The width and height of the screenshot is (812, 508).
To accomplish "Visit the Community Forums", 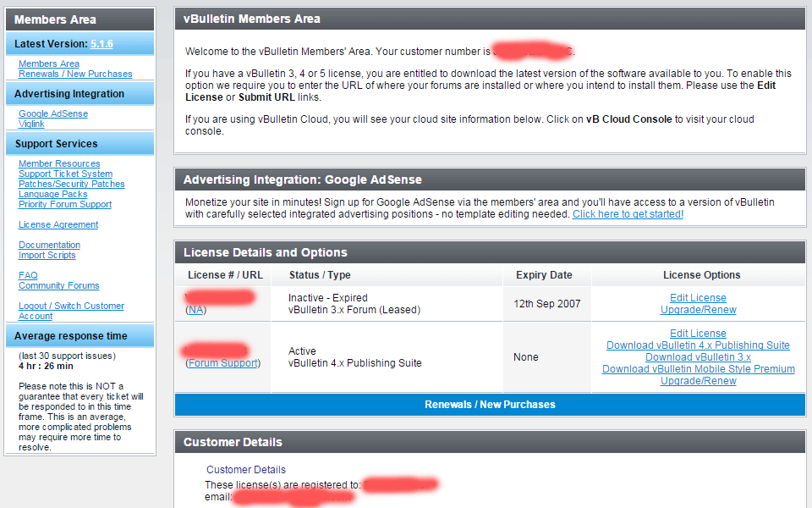I will click(x=59, y=285).
